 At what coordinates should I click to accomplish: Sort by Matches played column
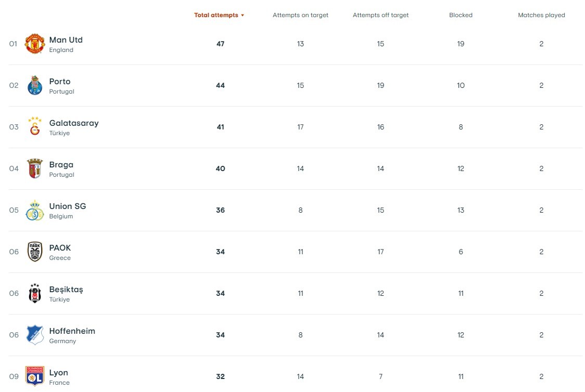pyautogui.click(x=541, y=15)
